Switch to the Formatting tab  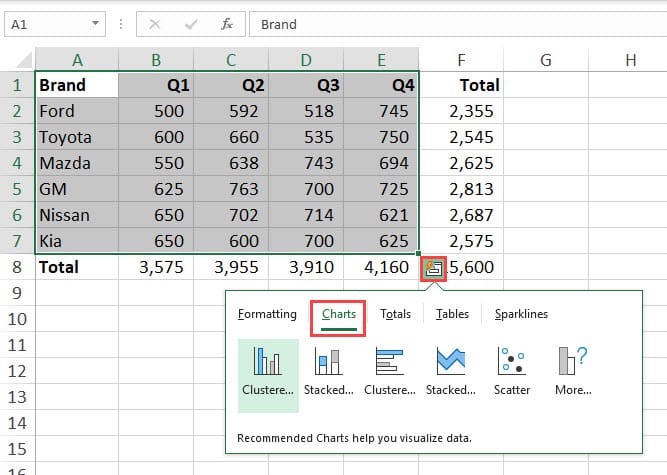(267, 314)
